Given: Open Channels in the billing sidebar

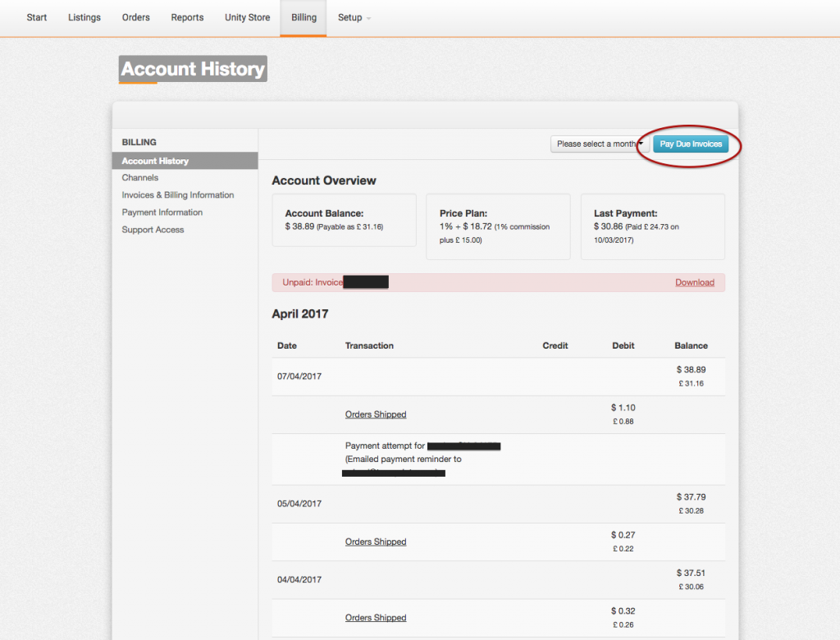Looking at the screenshot, I should 140,177.
